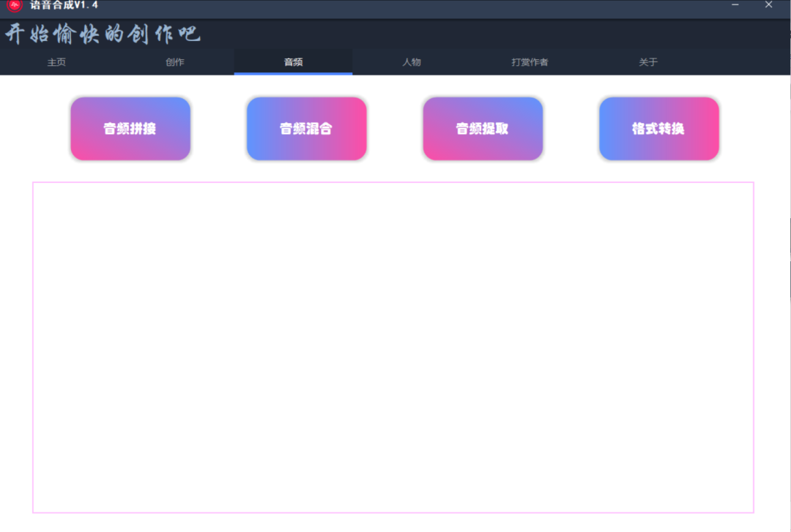Open the 打赏作者 tab
791x532 pixels.
click(x=530, y=62)
